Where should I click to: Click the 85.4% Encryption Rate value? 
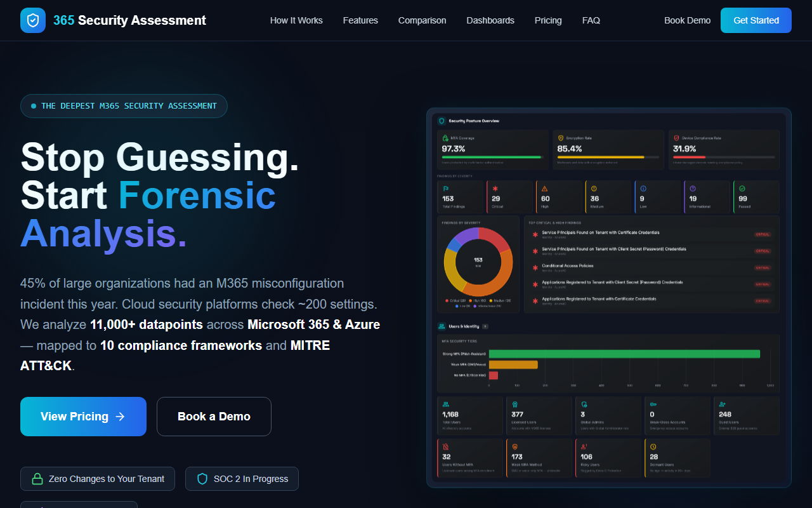click(x=570, y=149)
